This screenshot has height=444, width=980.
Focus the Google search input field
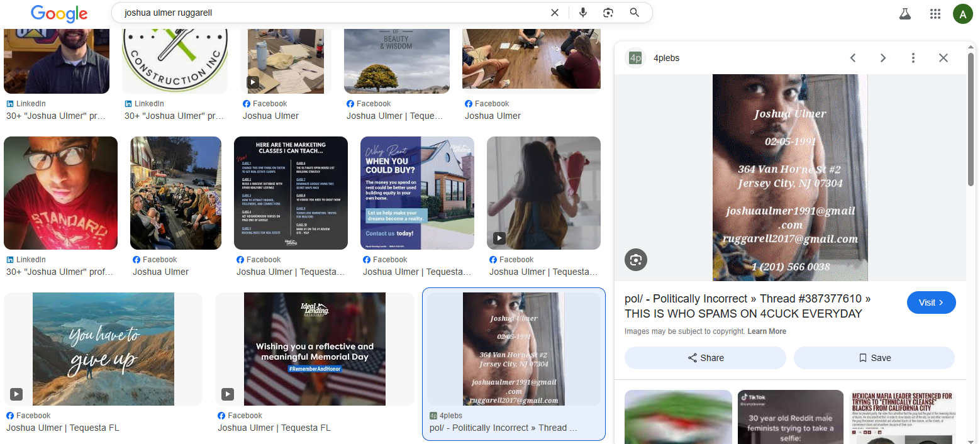pos(333,13)
